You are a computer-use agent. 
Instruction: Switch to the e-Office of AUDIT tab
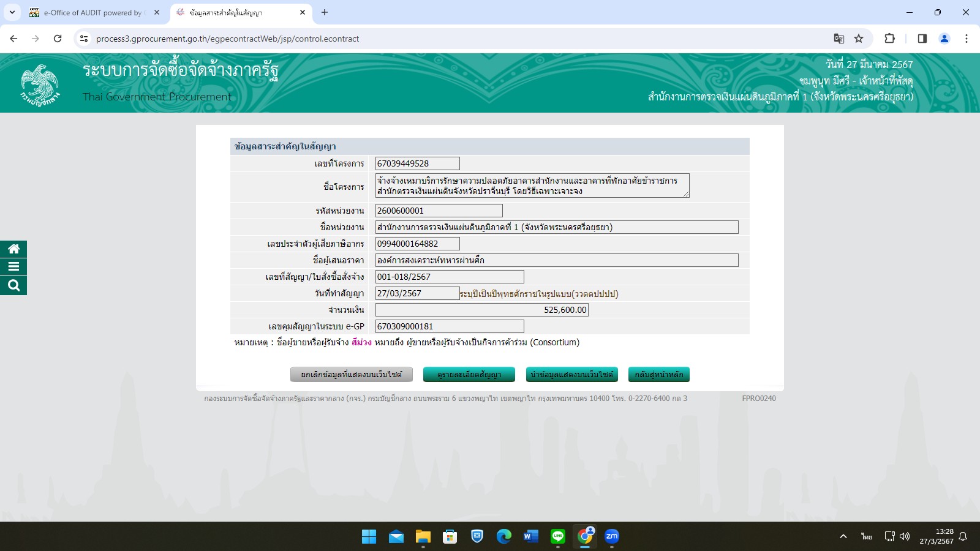tap(92, 12)
